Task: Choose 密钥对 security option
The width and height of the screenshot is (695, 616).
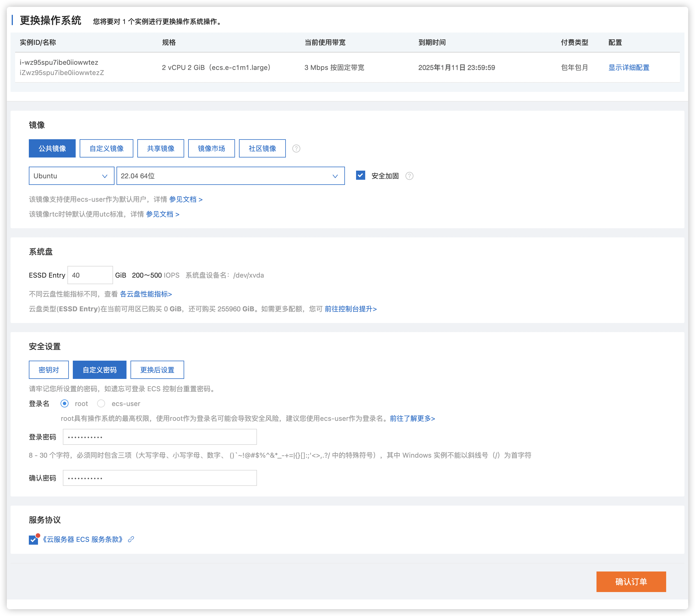Action: 49,370
